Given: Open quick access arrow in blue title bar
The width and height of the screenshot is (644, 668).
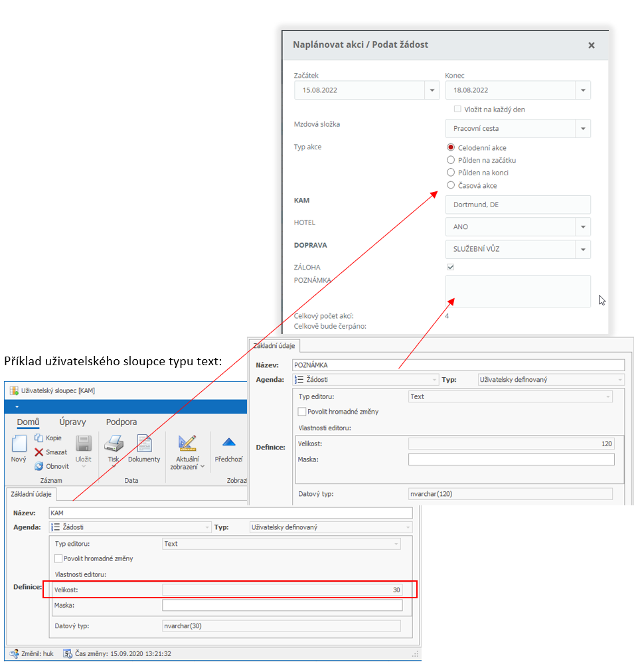Looking at the screenshot, I should pos(17,407).
